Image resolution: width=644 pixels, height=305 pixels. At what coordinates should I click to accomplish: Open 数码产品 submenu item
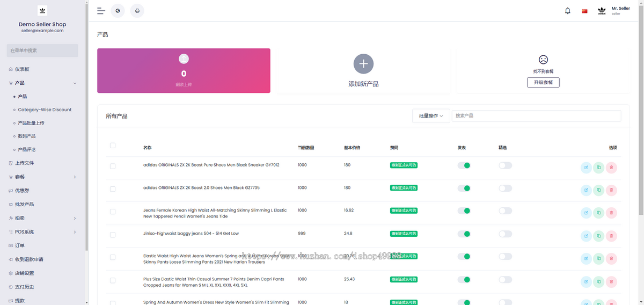(x=27, y=136)
